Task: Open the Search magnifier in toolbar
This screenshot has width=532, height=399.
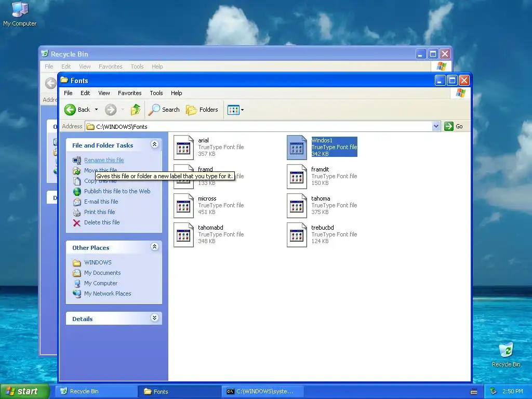Action: coord(154,110)
